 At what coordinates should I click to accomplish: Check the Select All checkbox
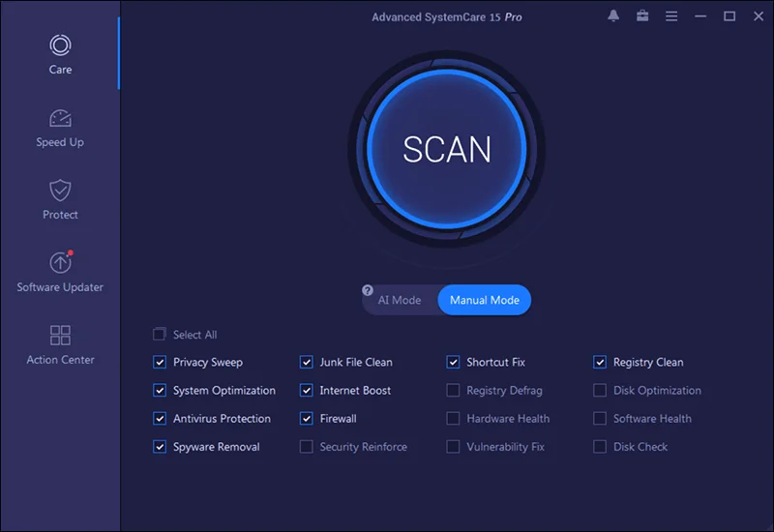point(160,335)
